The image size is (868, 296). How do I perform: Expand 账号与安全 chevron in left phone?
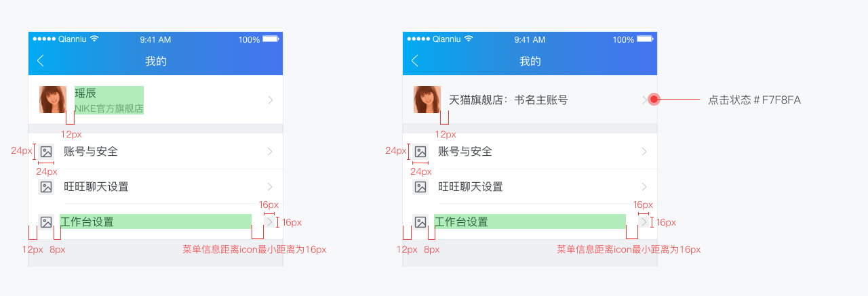(x=270, y=152)
